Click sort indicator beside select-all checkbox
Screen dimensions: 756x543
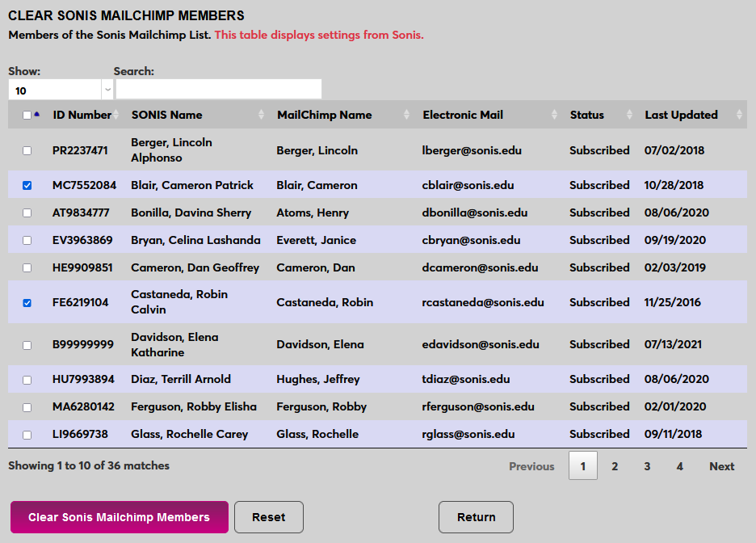point(37,114)
